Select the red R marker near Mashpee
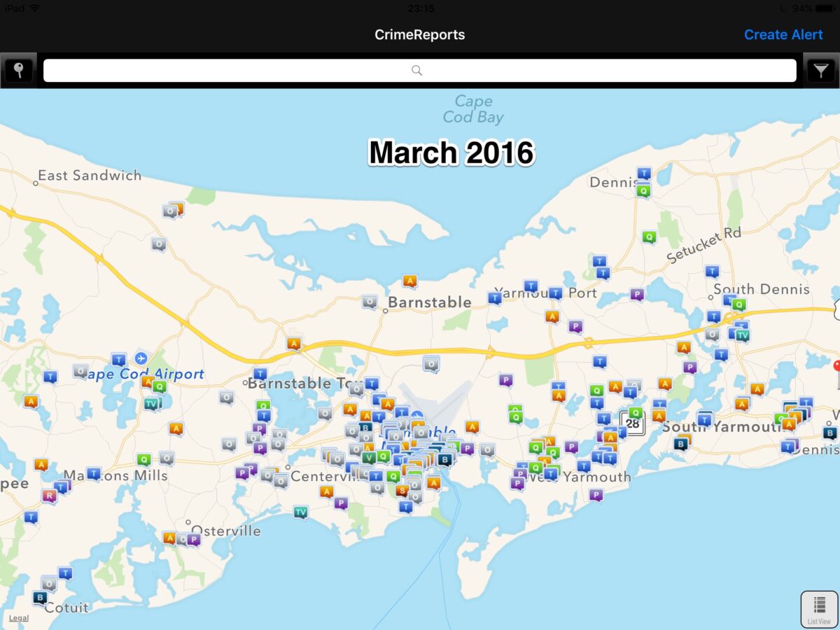 [49, 495]
